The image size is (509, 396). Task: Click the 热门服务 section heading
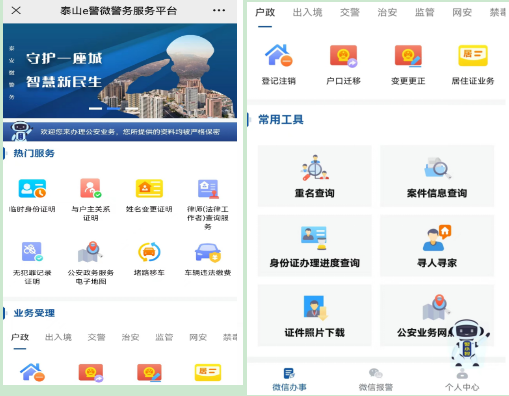coord(34,153)
